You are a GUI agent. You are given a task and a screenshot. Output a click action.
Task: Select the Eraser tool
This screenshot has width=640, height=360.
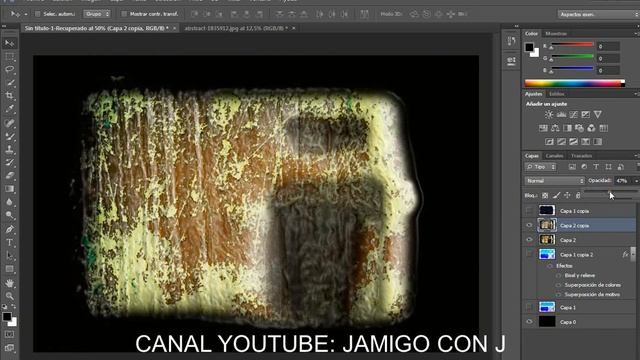click(10, 176)
